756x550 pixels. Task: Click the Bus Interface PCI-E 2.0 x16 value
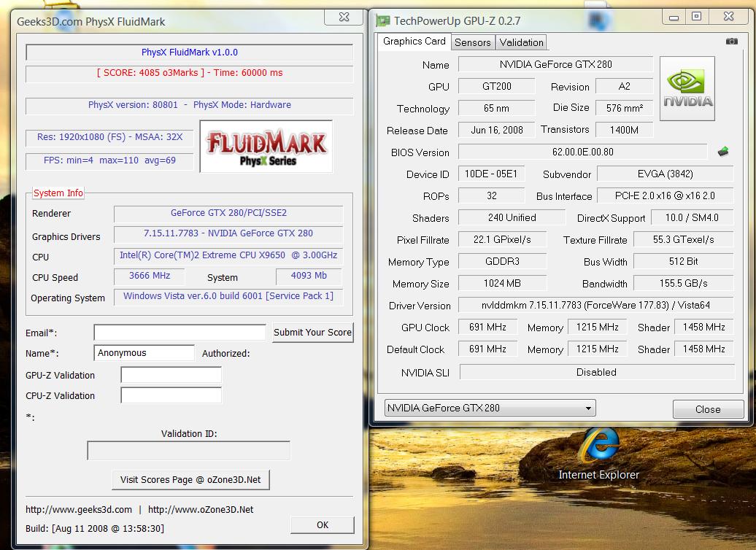point(666,195)
